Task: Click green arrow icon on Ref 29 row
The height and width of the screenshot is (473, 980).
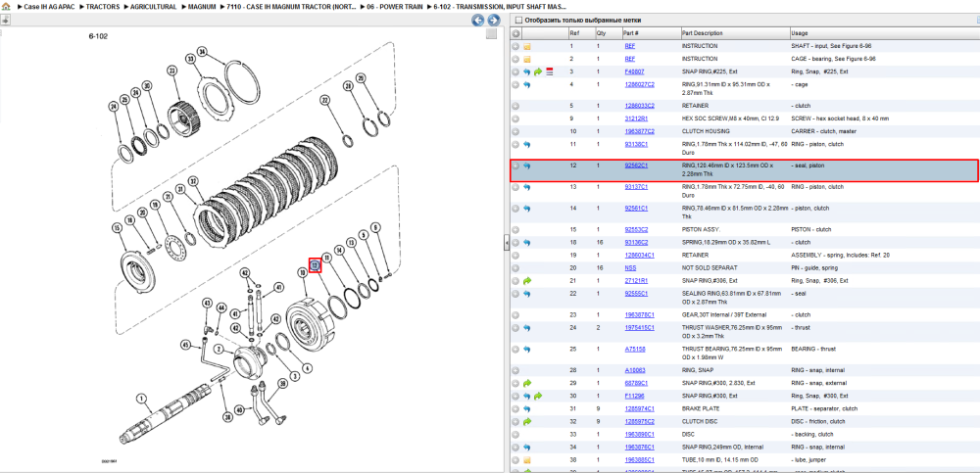Action: [527, 383]
